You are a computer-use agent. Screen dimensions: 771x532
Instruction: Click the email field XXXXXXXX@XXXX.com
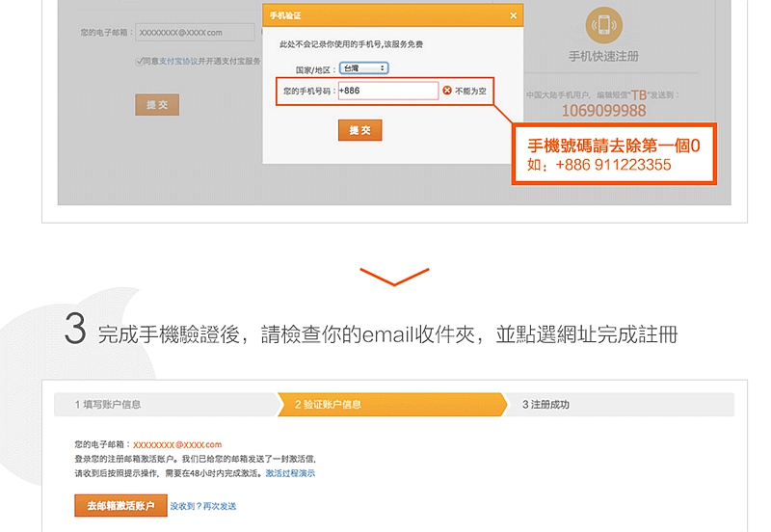[195, 33]
